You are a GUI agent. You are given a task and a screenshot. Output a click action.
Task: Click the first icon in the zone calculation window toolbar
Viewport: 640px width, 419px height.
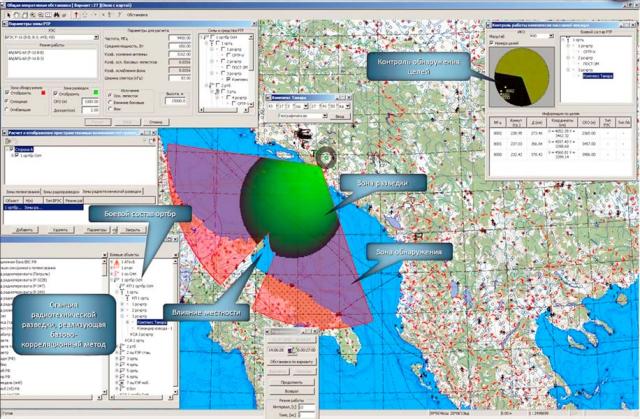click(x=8, y=140)
